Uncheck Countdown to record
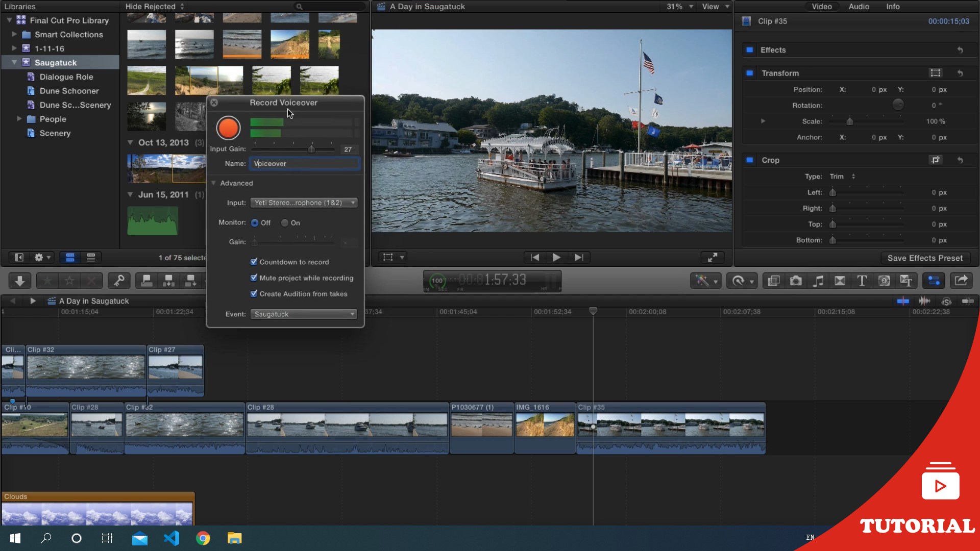Viewport: 980px width, 551px height. coord(254,262)
